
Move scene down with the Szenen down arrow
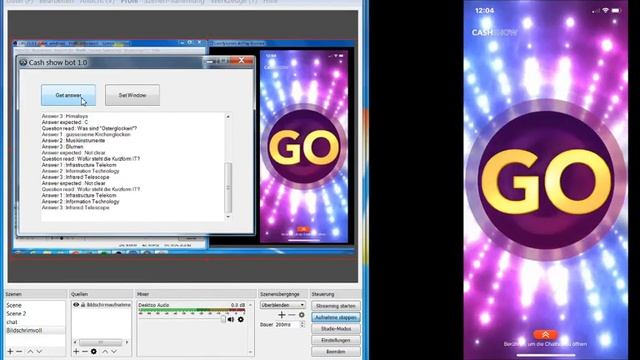[x=39, y=351]
